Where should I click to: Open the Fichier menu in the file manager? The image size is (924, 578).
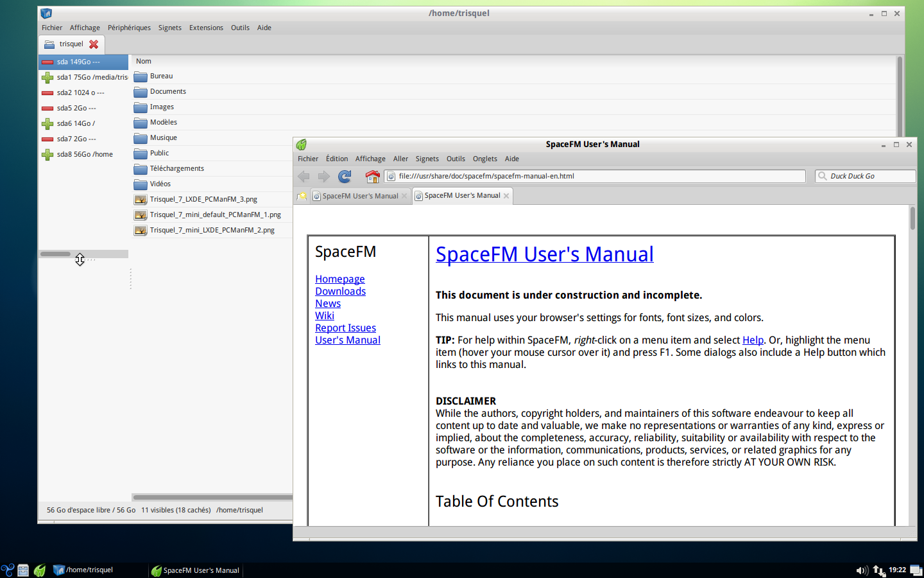point(52,28)
